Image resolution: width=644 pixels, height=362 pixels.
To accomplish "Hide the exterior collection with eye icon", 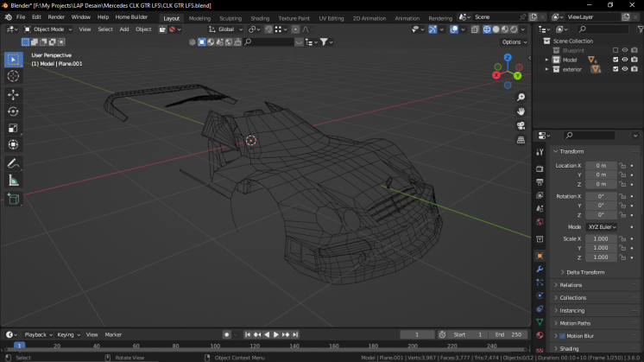I will point(625,69).
